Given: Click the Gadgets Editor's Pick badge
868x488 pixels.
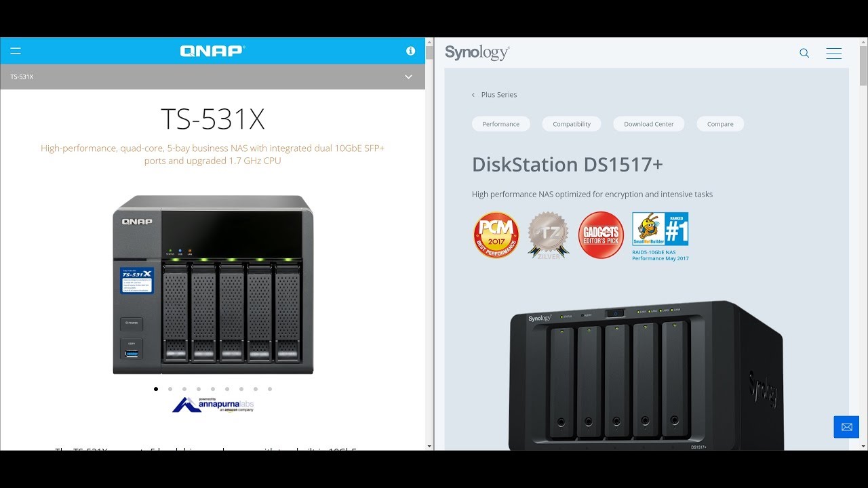Looking at the screenshot, I should click(601, 235).
